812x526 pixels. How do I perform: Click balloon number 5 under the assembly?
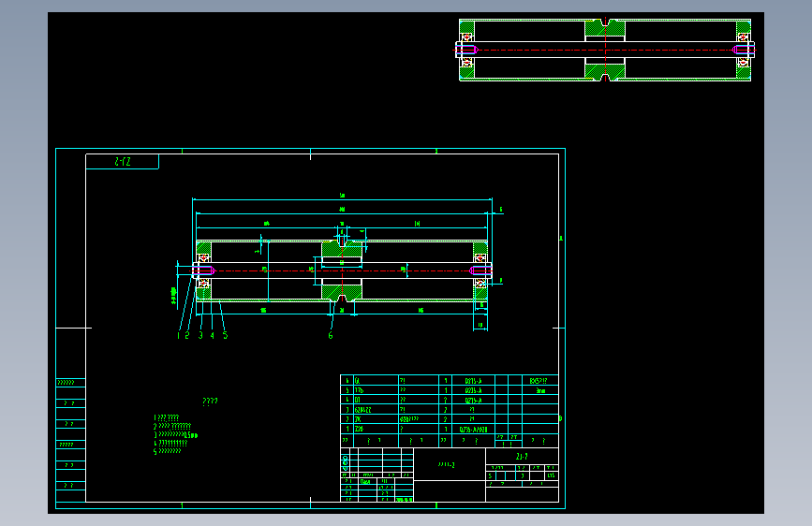pyautogui.click(x=226, y=335)
